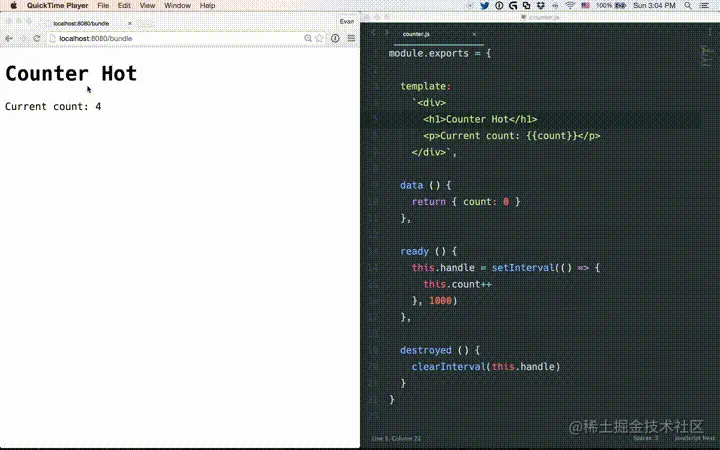Open the Dropbox menu bar icon
The width and height of the screenshot is (720, 450).
540,6
